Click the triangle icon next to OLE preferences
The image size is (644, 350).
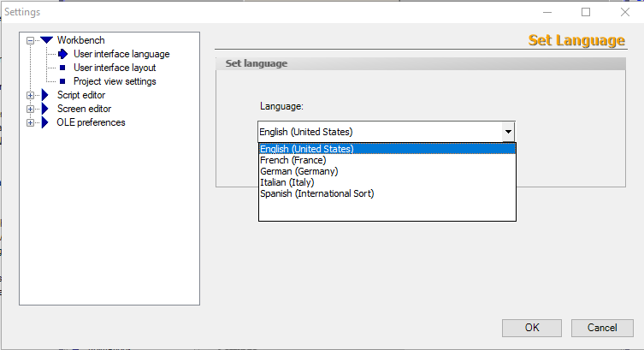coord(45,122)
